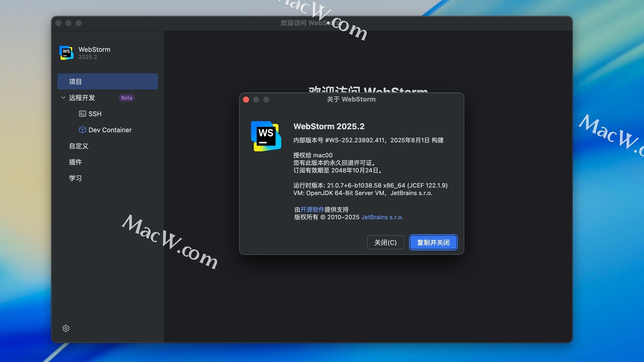Open the JetBrains s.r.o. copyright link

382,217
